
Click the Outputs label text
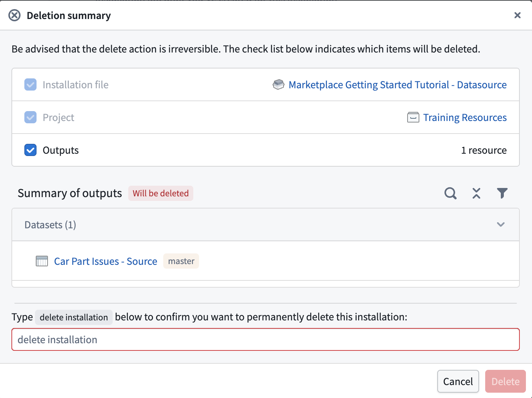tap(61, 150)
